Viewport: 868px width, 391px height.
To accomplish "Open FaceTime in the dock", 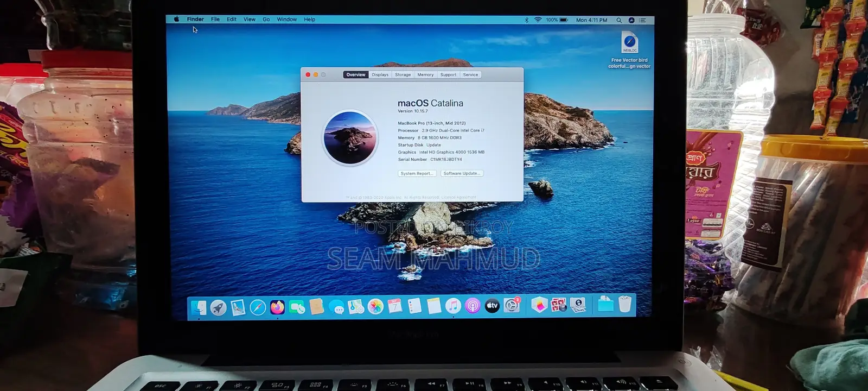I will tap(297, 307).
